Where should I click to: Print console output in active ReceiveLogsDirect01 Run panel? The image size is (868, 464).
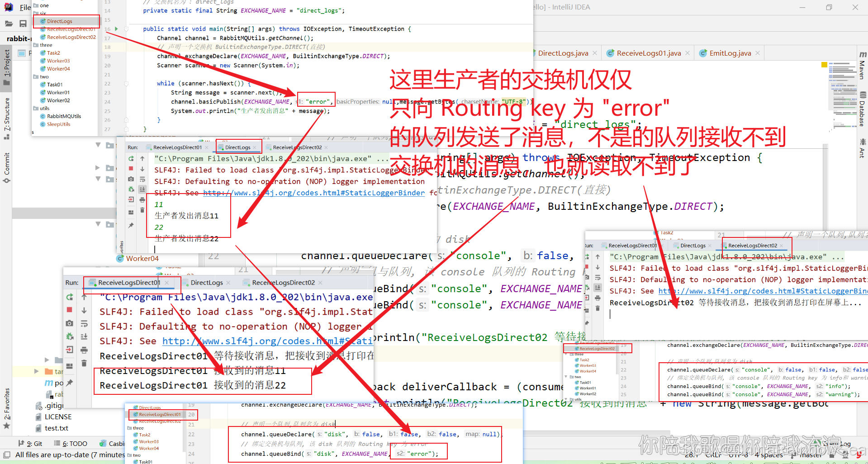(84, 350)
